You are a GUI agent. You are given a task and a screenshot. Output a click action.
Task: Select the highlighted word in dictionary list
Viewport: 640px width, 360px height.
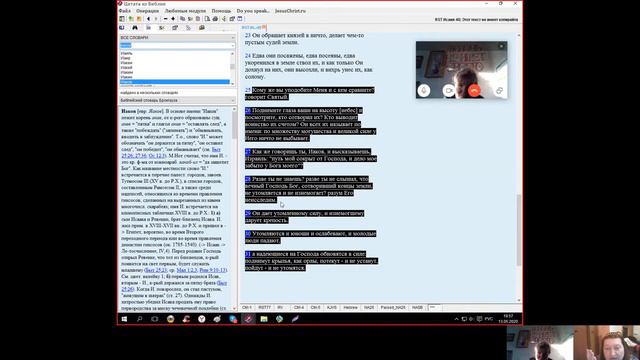(175, 82)
